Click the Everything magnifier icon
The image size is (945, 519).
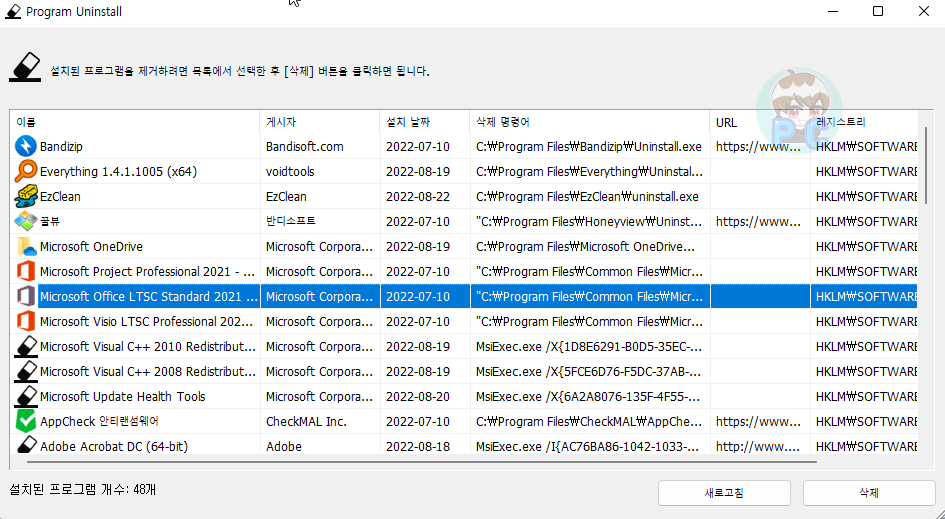pos(26,171)
